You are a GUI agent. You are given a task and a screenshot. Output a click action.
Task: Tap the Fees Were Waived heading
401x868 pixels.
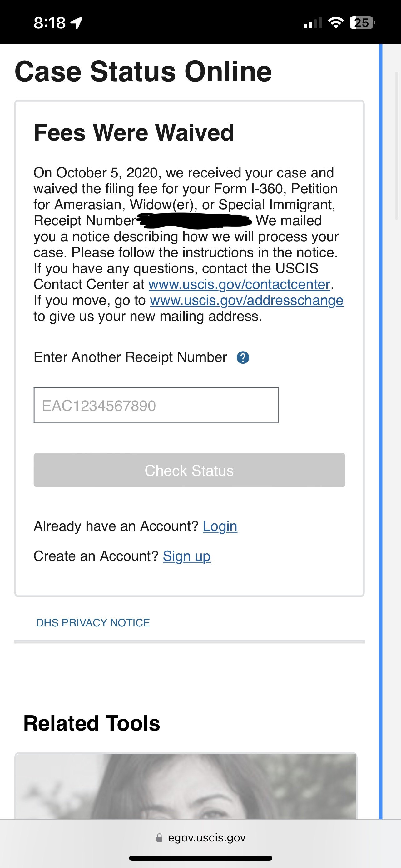point(134,132)
